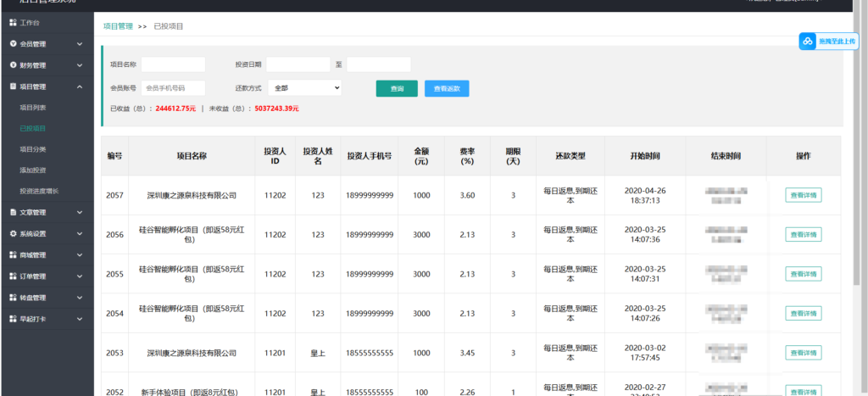Image resolution: width=868 pixels, height=396 pixels.
Task: Click the 商城管理 grid icon
Action: point(14,254)
